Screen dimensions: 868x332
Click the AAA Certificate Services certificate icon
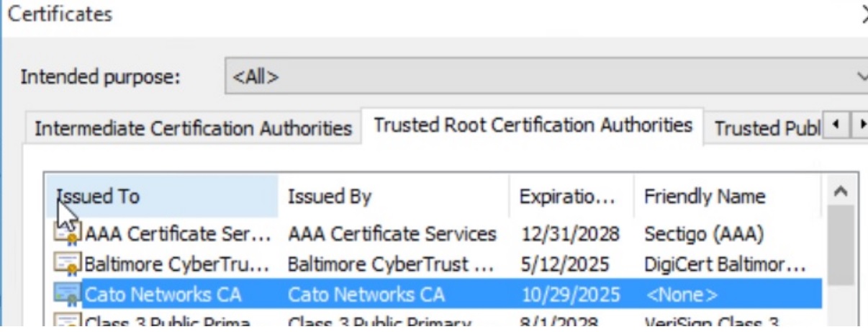pyautogui.click(x=69, y=233)
